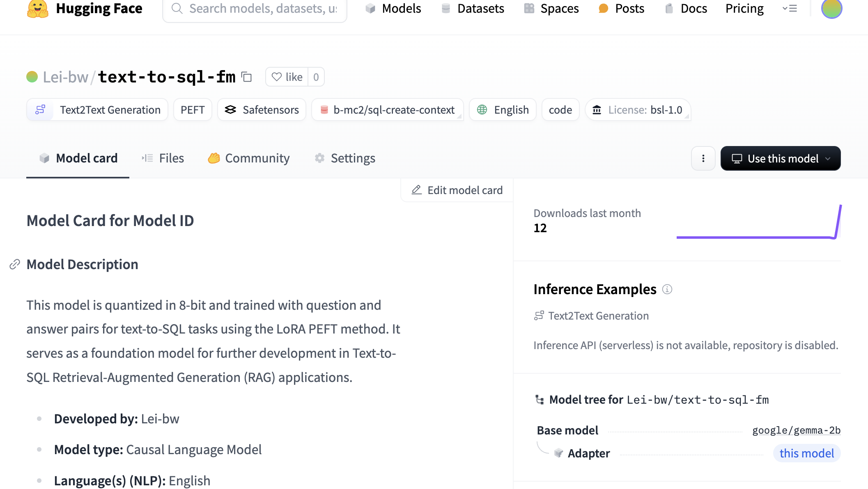Open Spaces in the top navigation
The width and height of the screenshot is (868, 489).
551,8
